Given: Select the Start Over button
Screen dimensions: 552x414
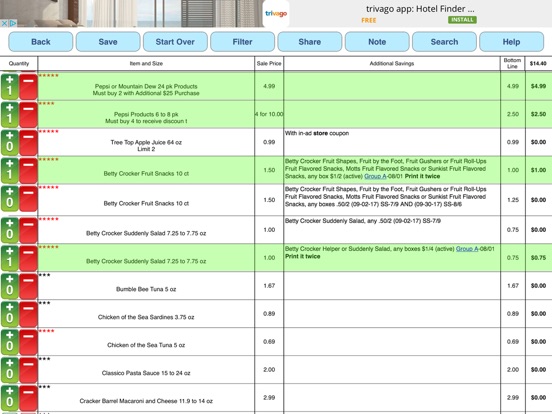Looking at the screenshot, I should (x=175, y=42).
